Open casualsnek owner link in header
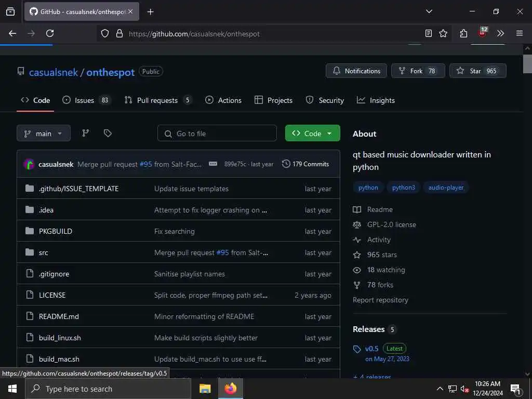Viewport: 532px width, 399px height. (54, 72)
